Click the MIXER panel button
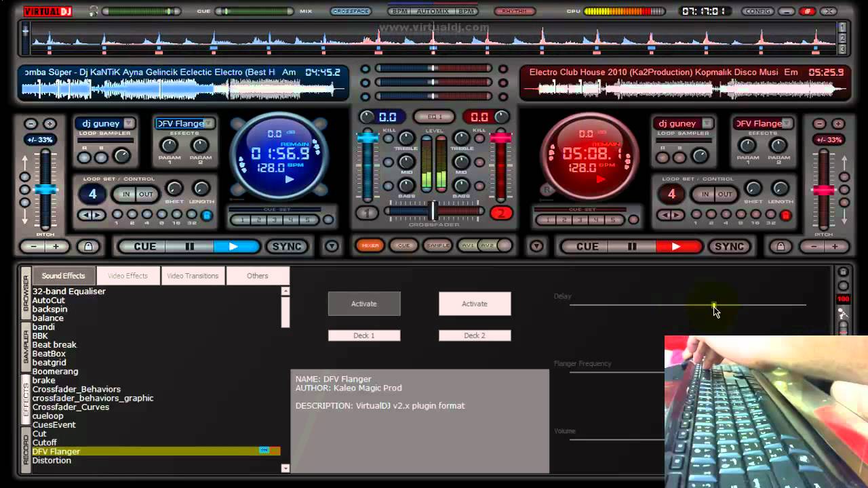The width and height of the screenshot is (868, 488). [370, 245]
